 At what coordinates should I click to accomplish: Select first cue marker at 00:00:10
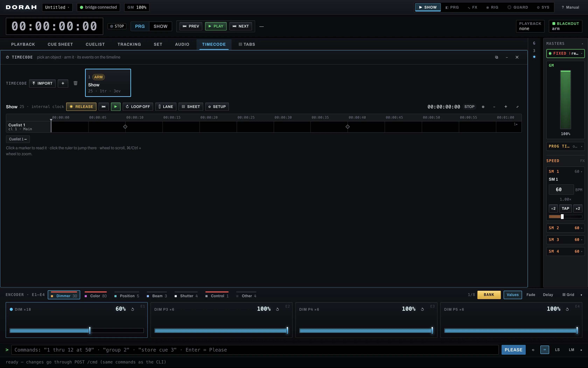[x=125, y=127]
